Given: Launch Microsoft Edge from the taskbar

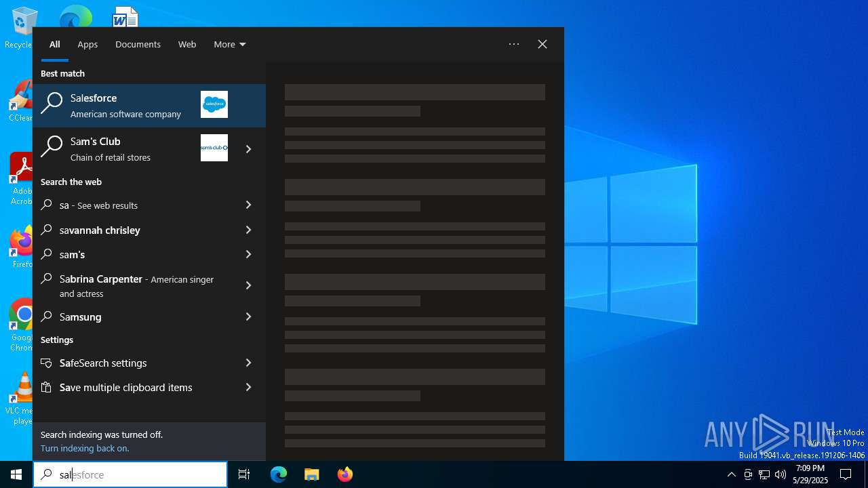Looking at the screenshot, I should 279,474.
